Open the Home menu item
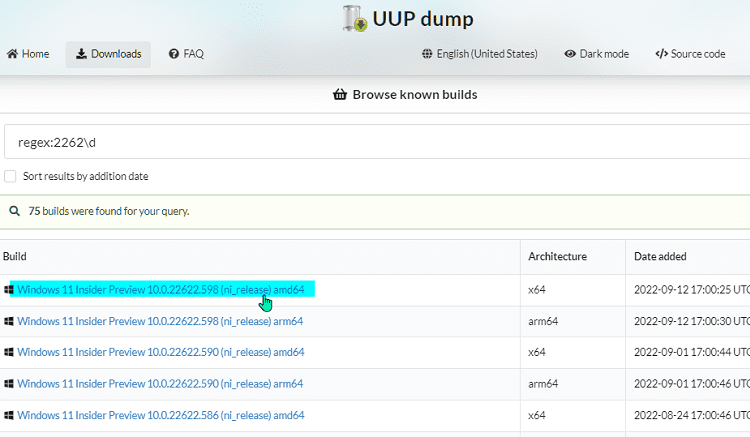 (28, 54)
